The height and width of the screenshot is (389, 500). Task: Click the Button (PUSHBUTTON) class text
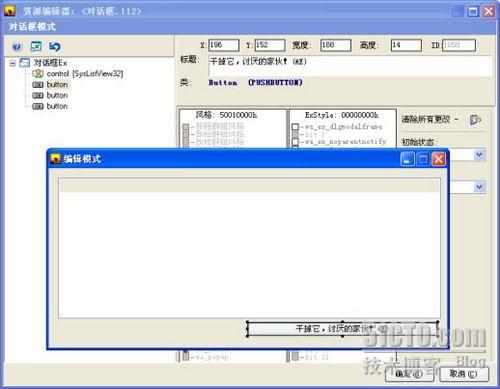(255, 82)
